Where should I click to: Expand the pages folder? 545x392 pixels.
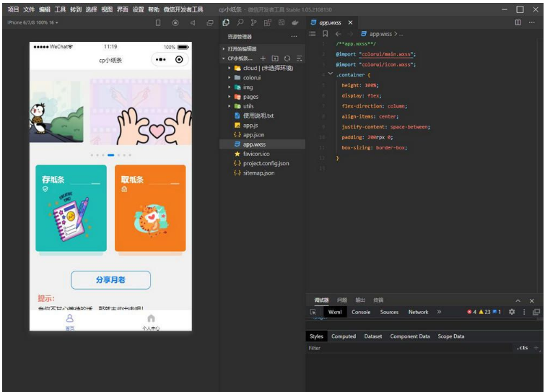click(x=250, y=97)
